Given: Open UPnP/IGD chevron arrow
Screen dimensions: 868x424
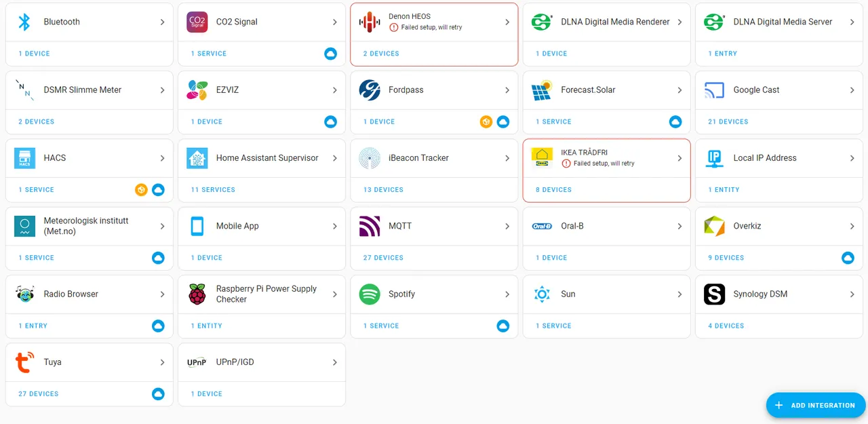Looking at the screenshot, I should click(x=335, y=362).
